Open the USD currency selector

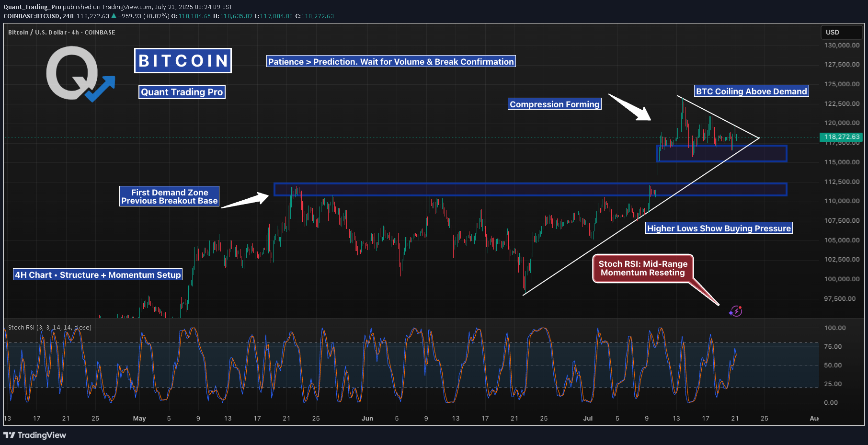click(x=842, y=32)
